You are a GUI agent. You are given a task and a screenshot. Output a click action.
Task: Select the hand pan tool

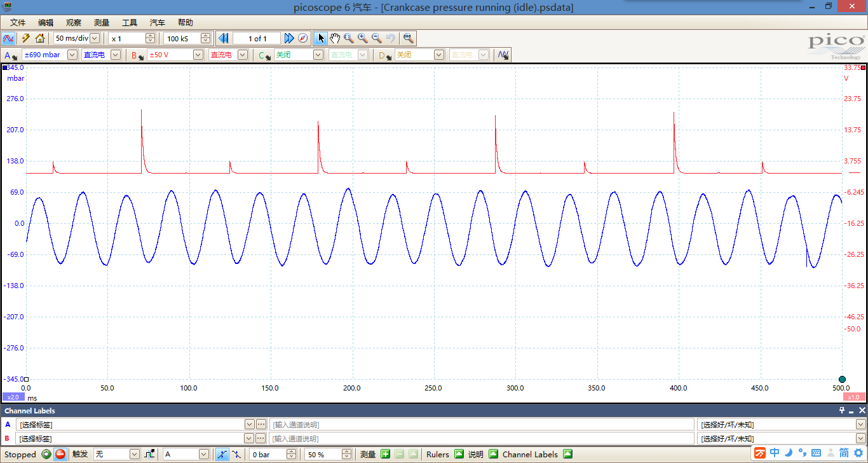coord(335,38)
